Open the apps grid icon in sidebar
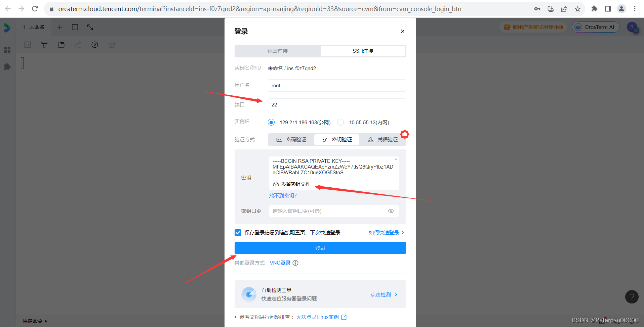This screenshot has width=644, height=327. point(7,50)
